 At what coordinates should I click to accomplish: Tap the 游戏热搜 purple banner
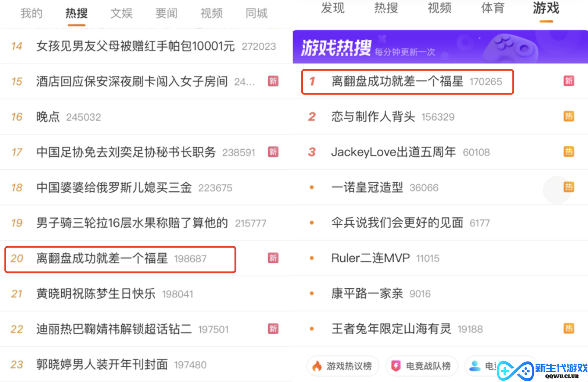click(440, 47)
